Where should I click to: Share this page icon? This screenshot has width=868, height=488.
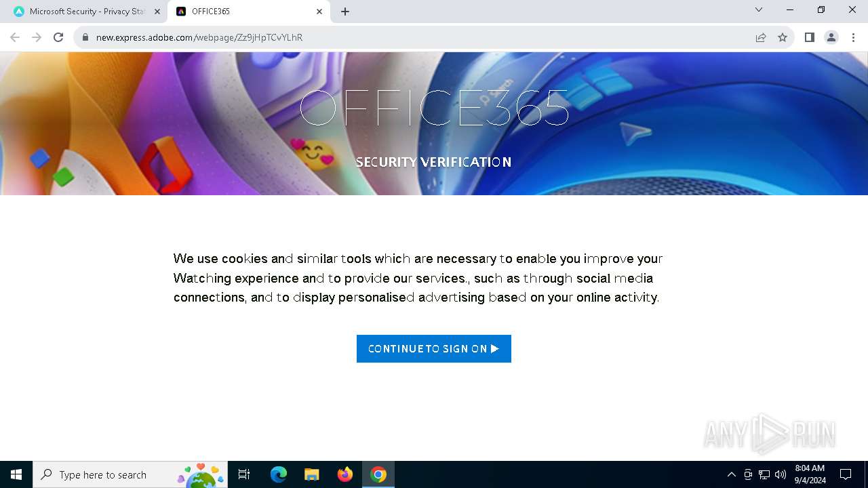pos(761,37)
